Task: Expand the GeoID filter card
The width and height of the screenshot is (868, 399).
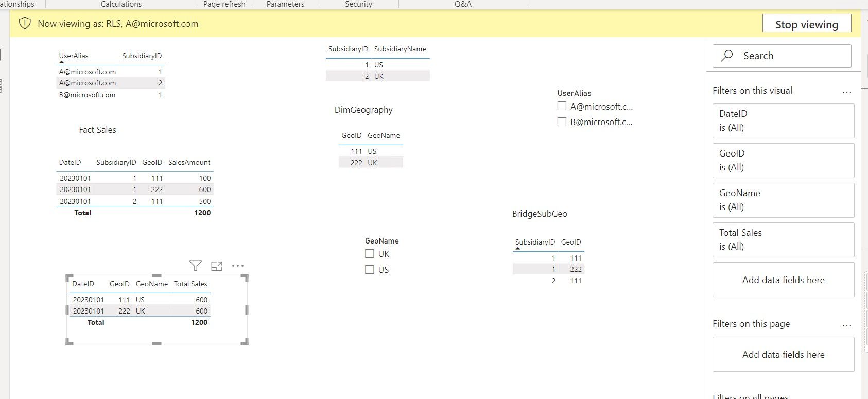Action: [783, 161]
